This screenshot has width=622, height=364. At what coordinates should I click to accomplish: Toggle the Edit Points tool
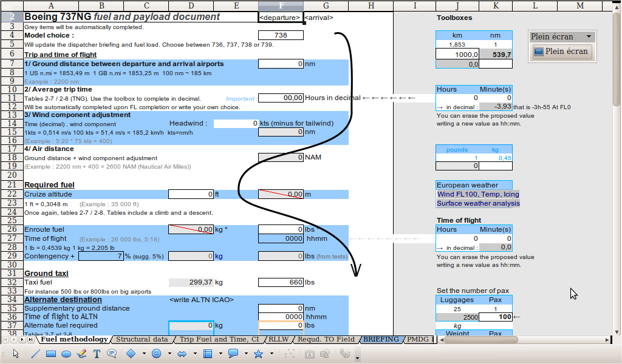coord(290,354)
